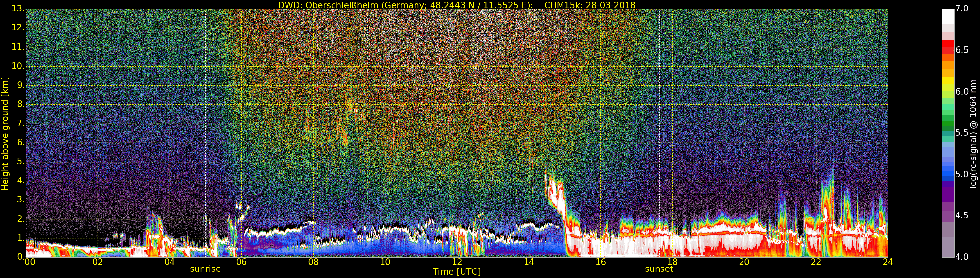
Task: Click the white top of the colorbar
Action: click(948, 17)
